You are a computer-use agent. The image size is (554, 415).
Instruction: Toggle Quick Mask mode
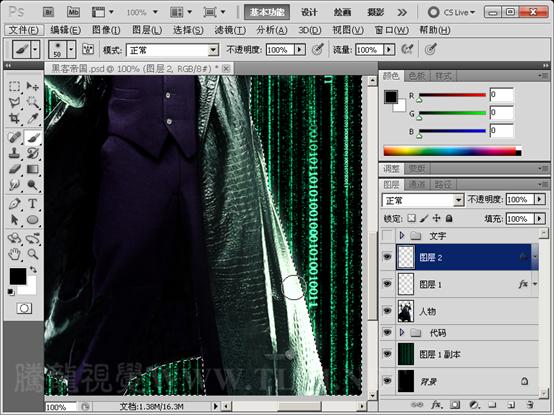point(24,308)
